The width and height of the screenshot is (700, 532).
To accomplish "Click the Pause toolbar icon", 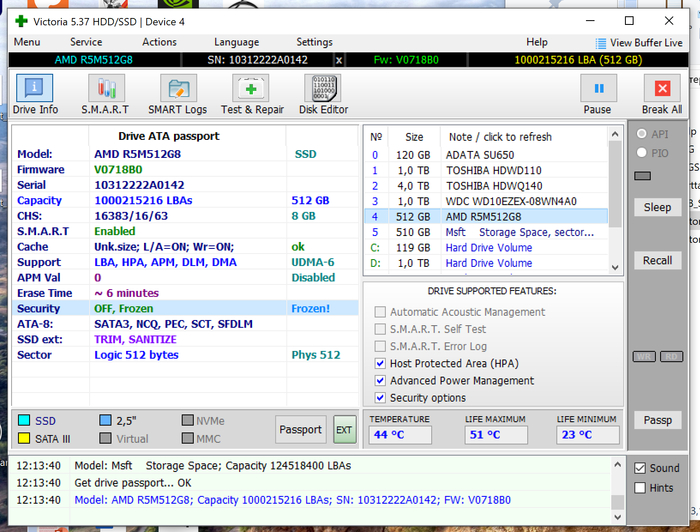I will coord(597,95).
